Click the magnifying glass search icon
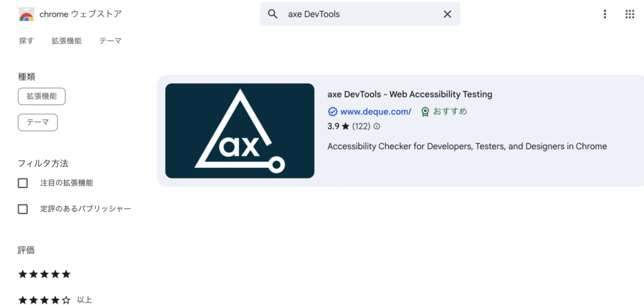 [273, 14]
